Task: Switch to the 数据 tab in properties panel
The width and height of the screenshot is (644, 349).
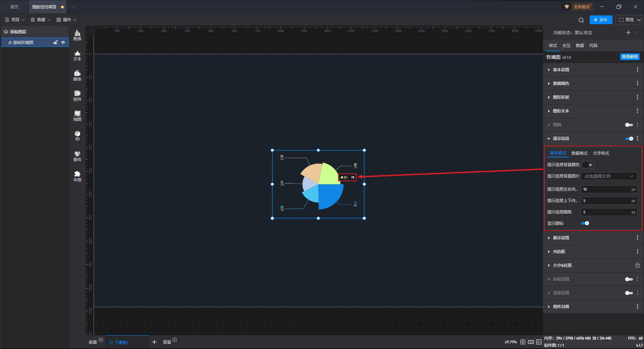Action: click(580, 46)
